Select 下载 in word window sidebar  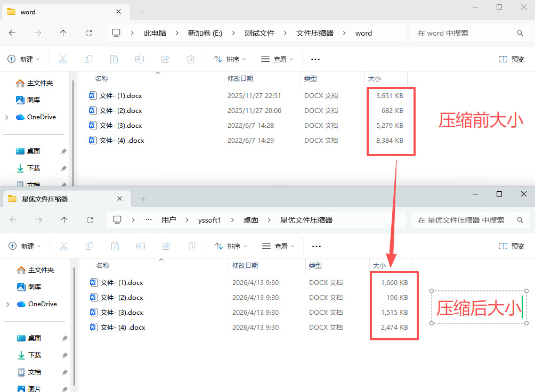point(28,168)
